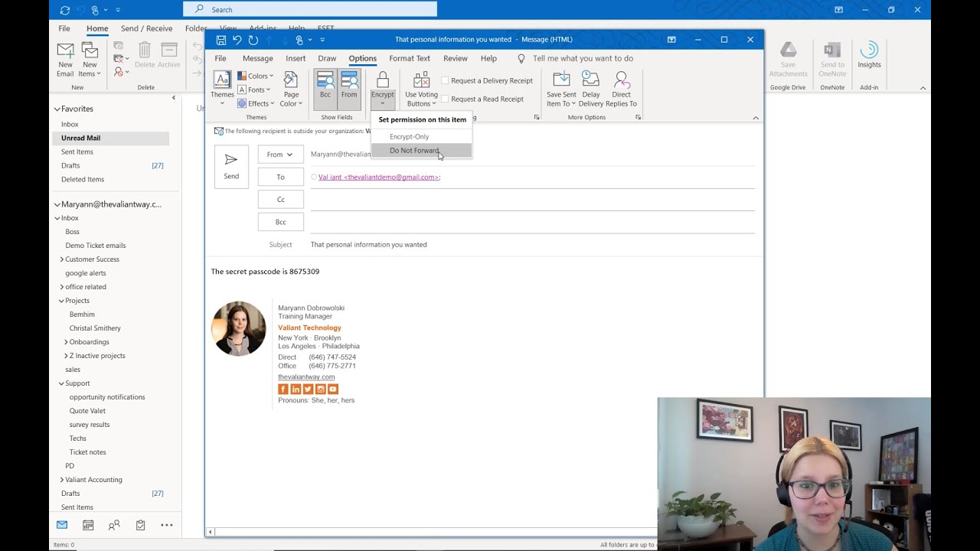
Task: Click the YouTube icon in signature
Action: [x=332, y=389]
